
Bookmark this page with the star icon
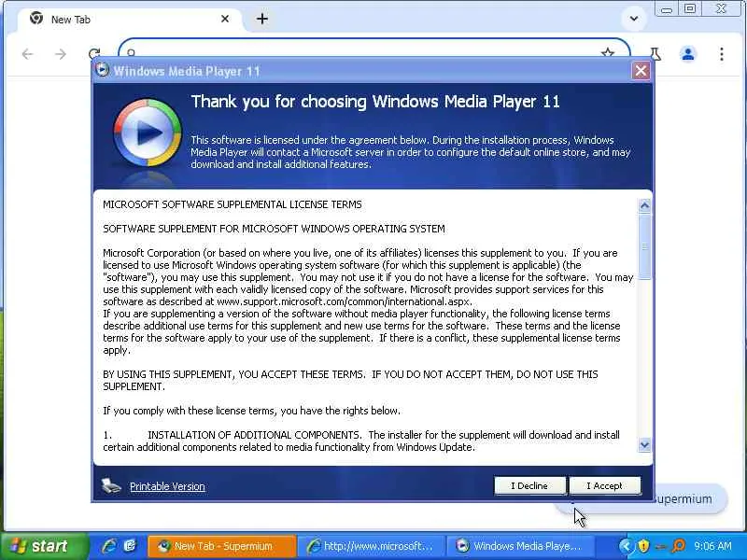[608, 53]
